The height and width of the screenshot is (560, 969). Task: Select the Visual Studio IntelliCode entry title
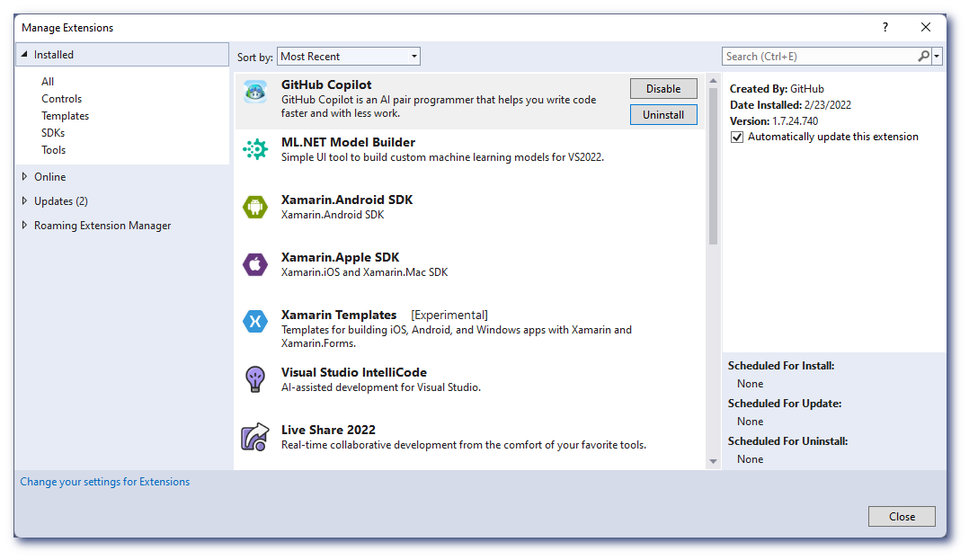coord(354,372)
